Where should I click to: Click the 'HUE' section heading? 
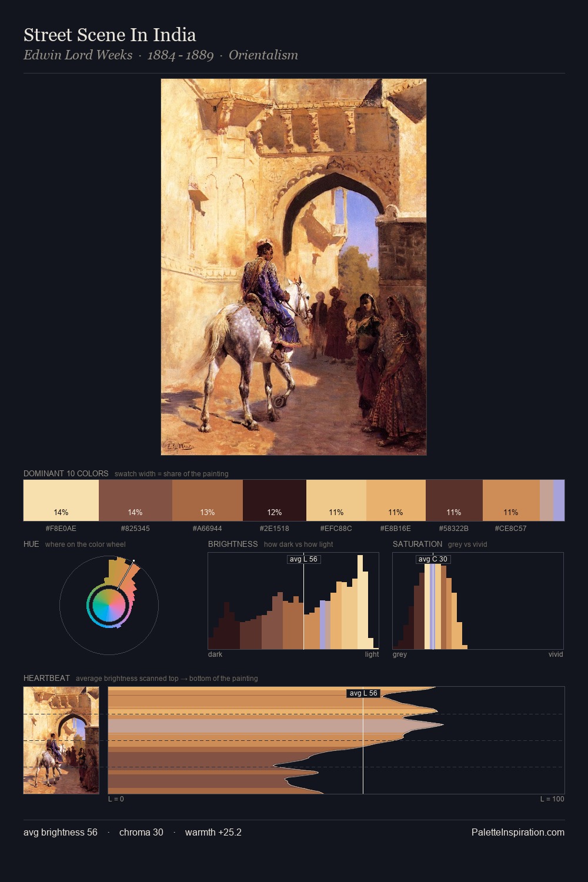click(x=31, y=544)
